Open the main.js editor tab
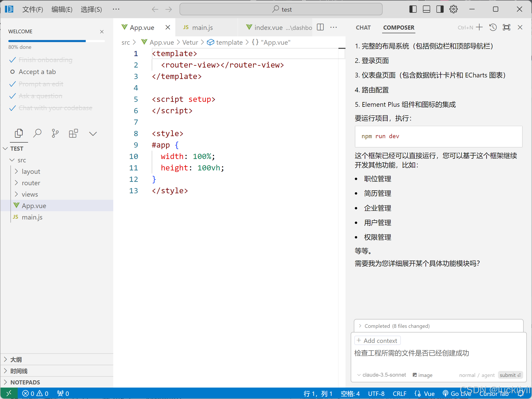This screenshot has width=532, height=399. (x=202, y=28)
